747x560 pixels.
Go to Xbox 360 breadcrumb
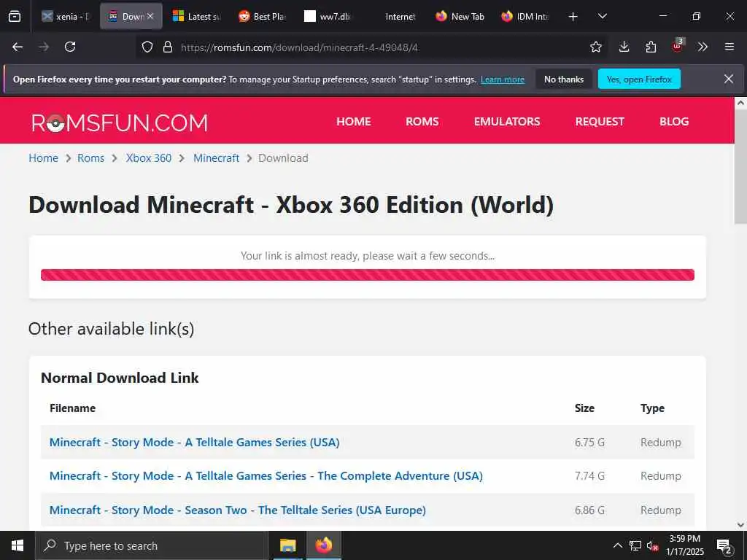pos(149,158)
